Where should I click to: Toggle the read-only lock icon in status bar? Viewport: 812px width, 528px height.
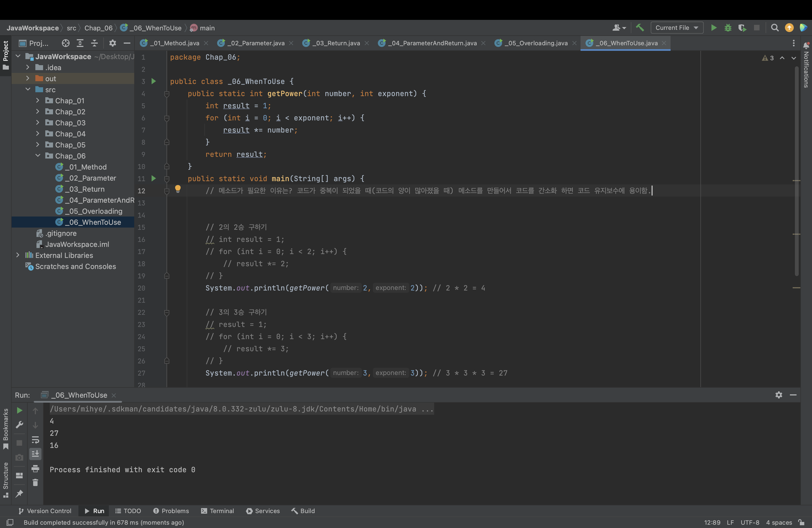click(802, 522)
